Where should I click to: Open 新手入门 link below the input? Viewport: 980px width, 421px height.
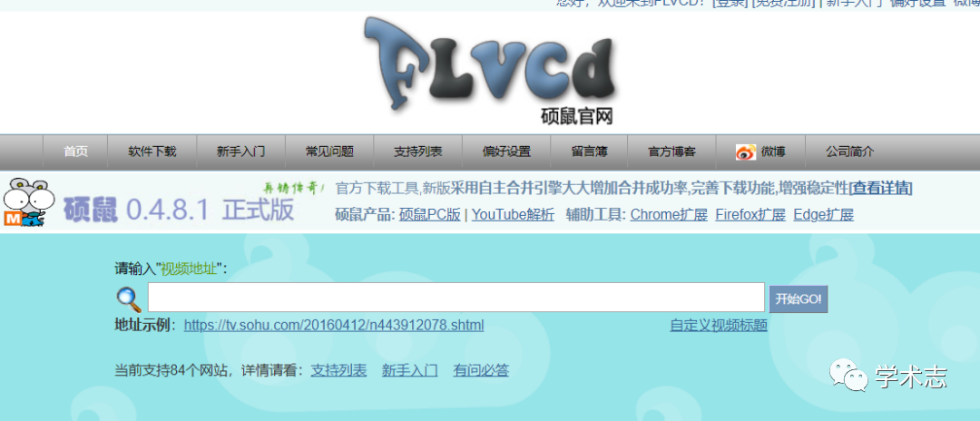tap(410, 370)
